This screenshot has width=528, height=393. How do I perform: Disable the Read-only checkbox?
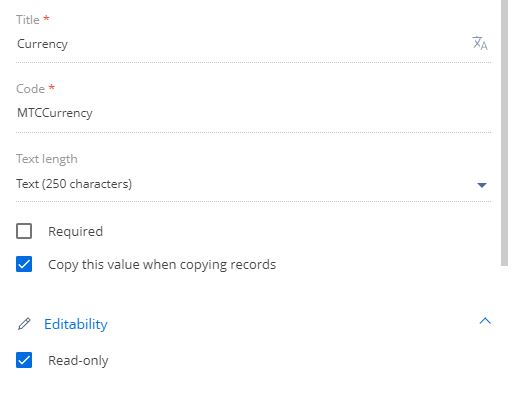(x=24, y=360)
